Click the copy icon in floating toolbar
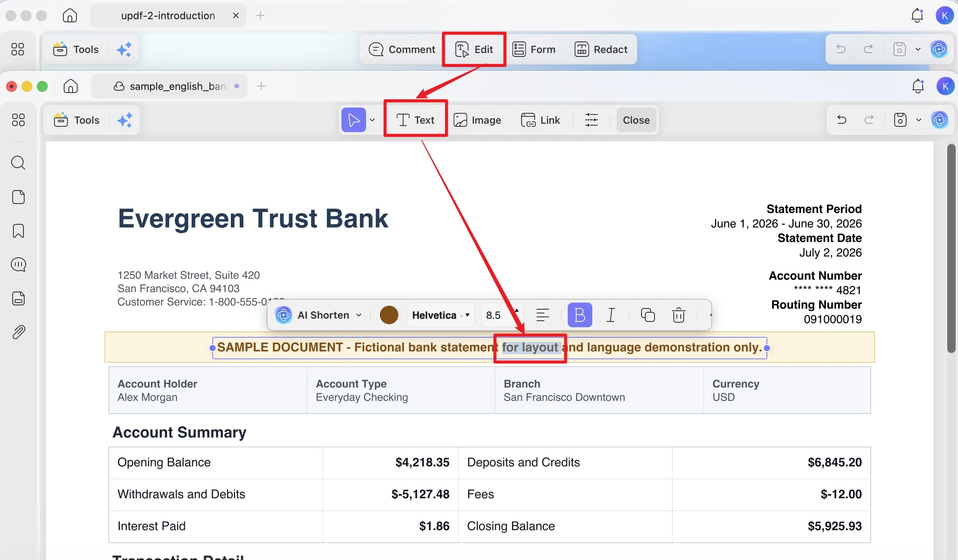958x560 pixels. (648, 315)
